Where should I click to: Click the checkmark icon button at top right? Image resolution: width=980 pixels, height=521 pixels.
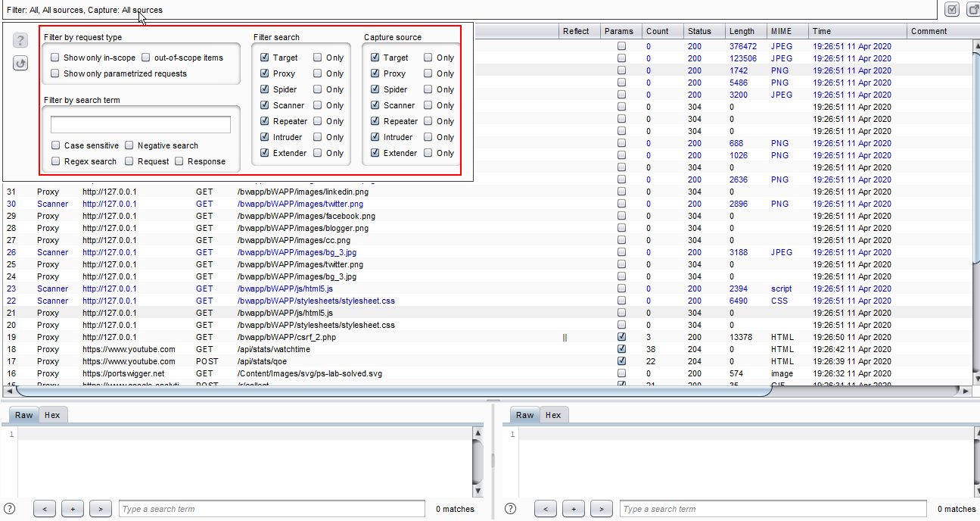pos(953,10)
